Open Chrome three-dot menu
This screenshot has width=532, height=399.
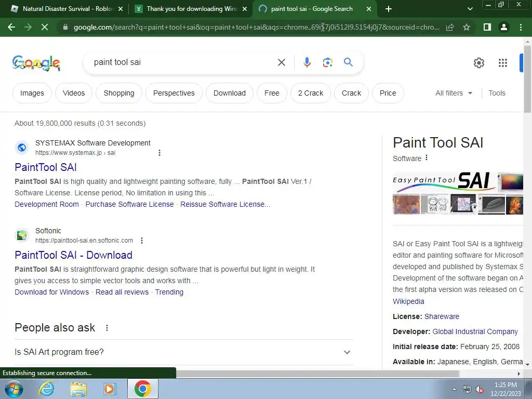point(521,27)
